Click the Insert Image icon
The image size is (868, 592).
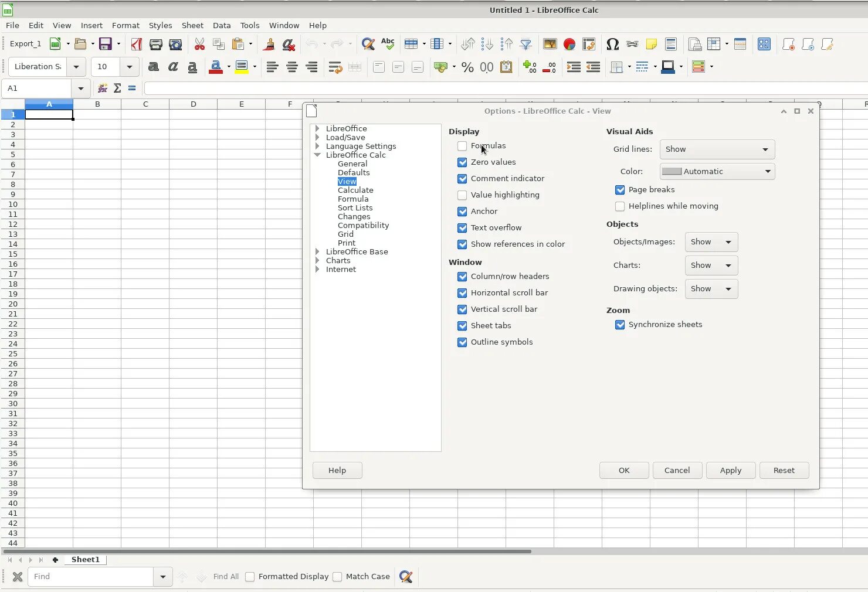pyautogui.click(x=550, y=44)
